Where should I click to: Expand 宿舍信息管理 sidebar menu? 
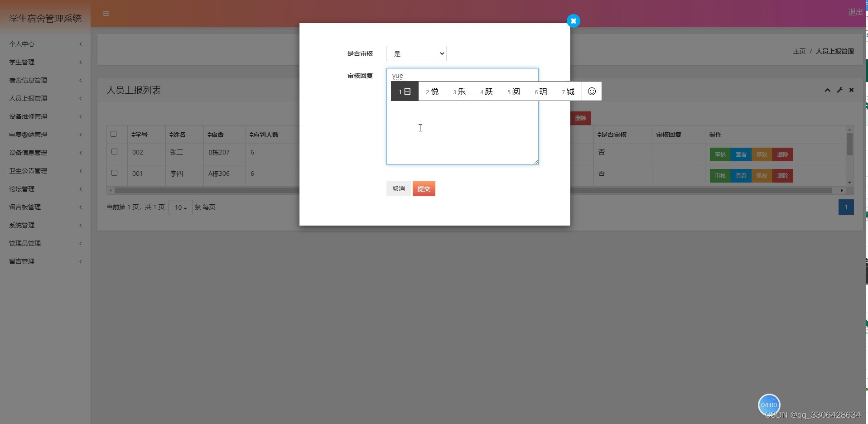(45, 80)
